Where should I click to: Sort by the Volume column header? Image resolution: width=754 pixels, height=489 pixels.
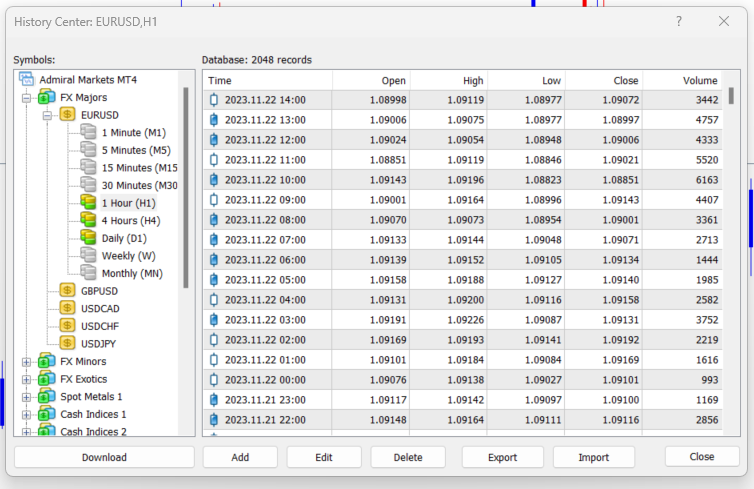tap(682, 80)
